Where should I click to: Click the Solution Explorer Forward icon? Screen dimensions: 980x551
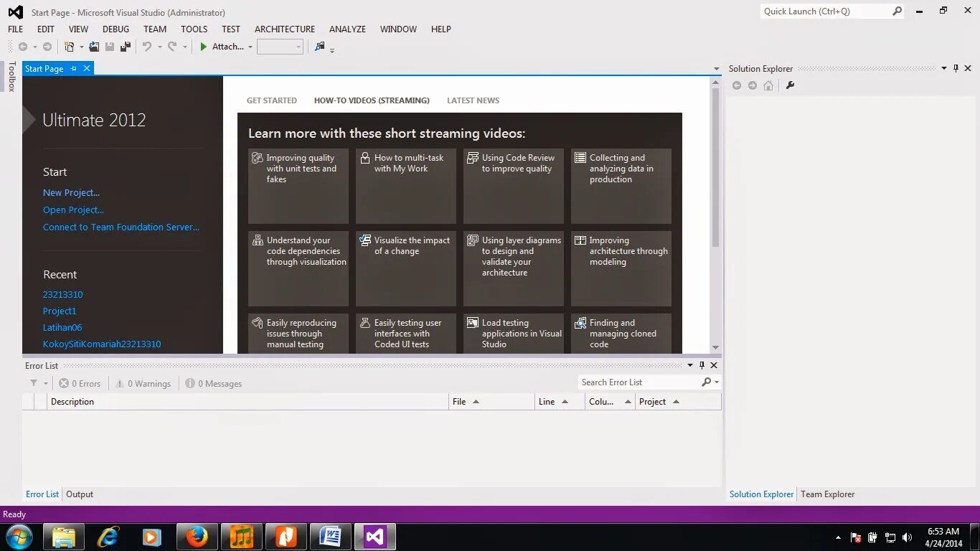pos(753,85)
